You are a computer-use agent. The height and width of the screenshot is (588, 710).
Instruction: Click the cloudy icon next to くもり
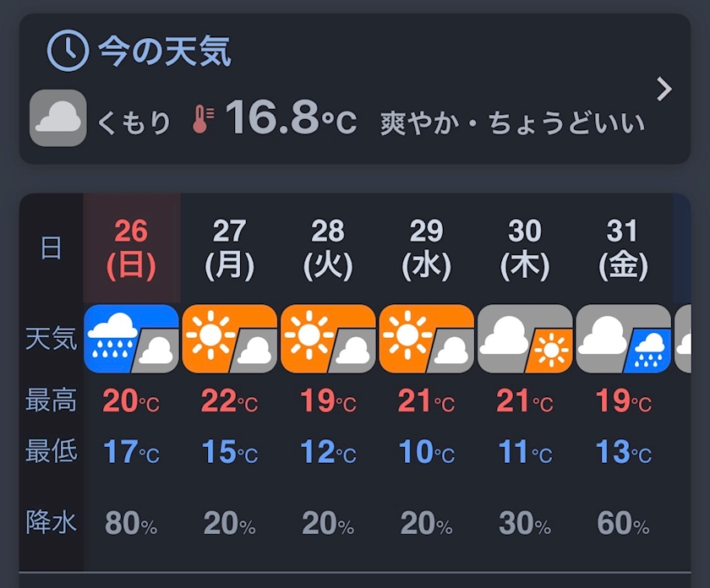58,118
